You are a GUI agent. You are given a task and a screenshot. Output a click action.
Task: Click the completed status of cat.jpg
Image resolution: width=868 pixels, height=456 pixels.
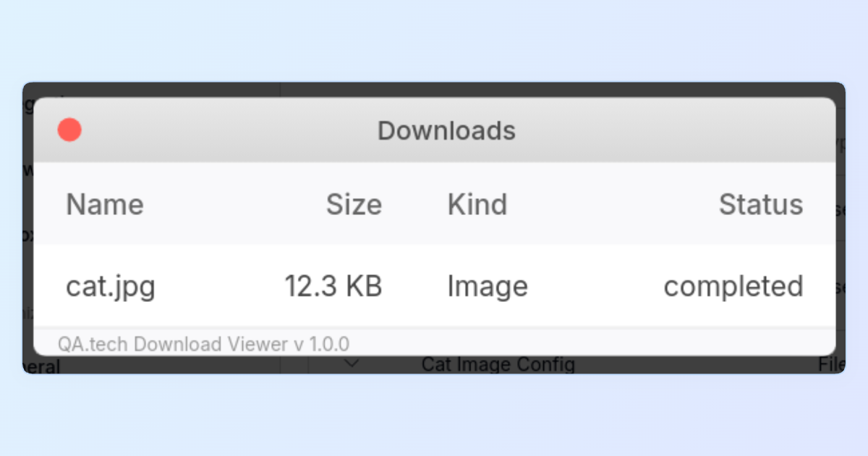coord(733,287)
